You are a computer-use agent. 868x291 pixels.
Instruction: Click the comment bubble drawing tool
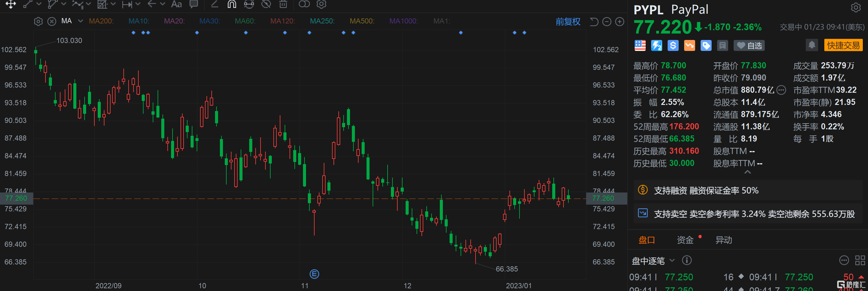point(194,4)
